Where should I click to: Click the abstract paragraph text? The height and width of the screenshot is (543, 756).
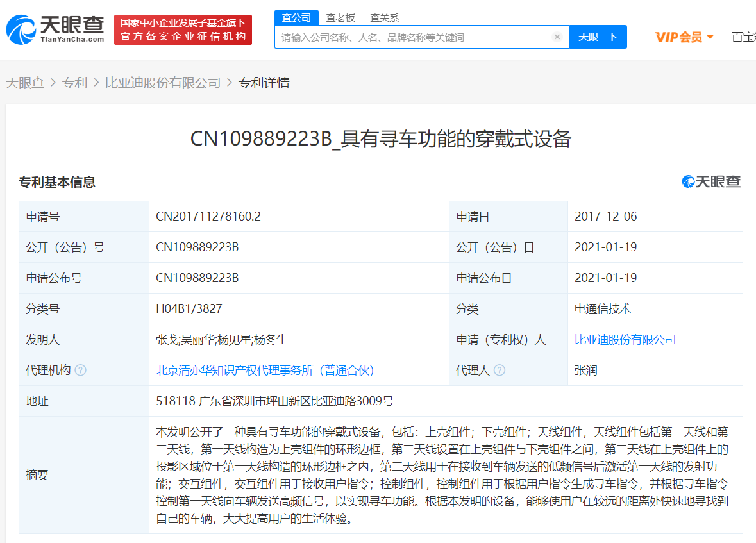point(442,475)
